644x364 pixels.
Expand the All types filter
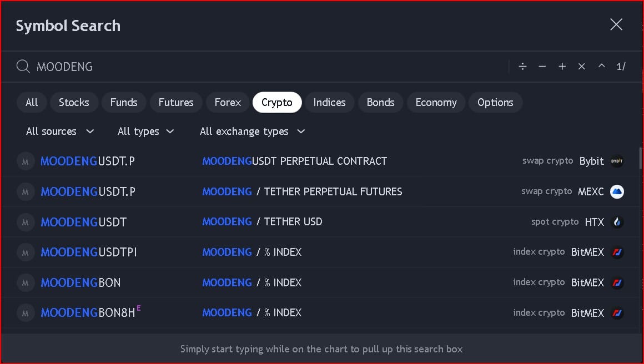[145, 132]
